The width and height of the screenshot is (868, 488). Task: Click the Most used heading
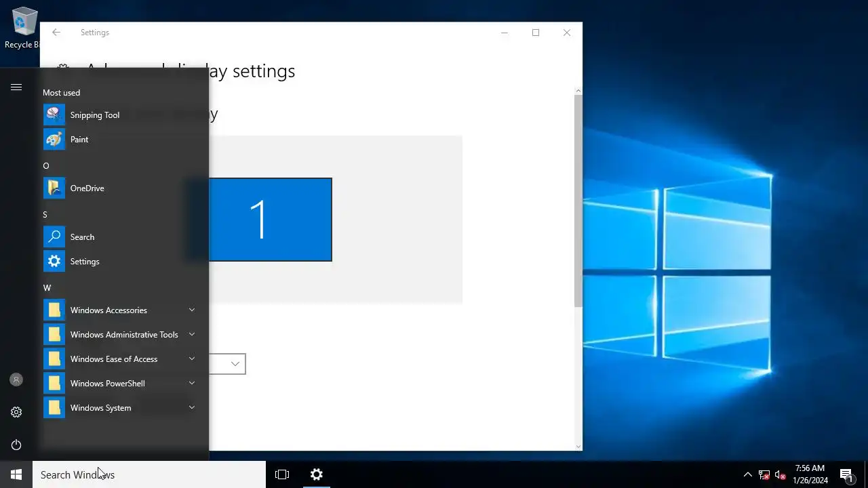(61, 93)
